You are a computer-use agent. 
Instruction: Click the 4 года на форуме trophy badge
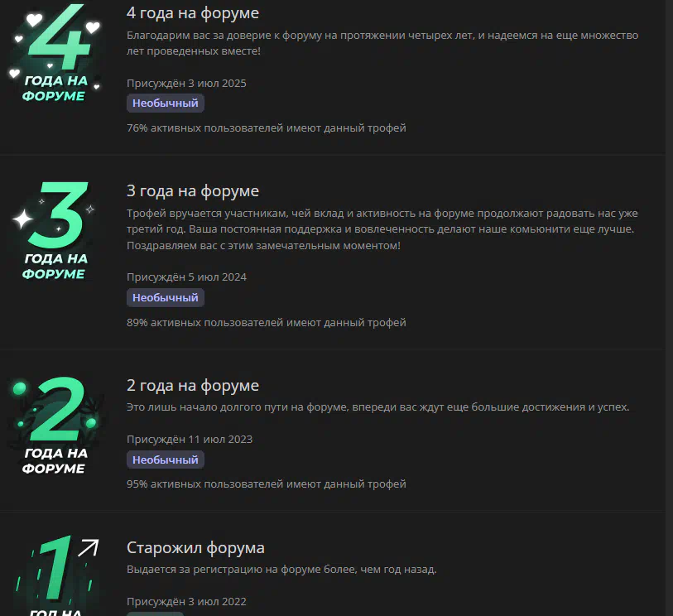pos(55,52)
